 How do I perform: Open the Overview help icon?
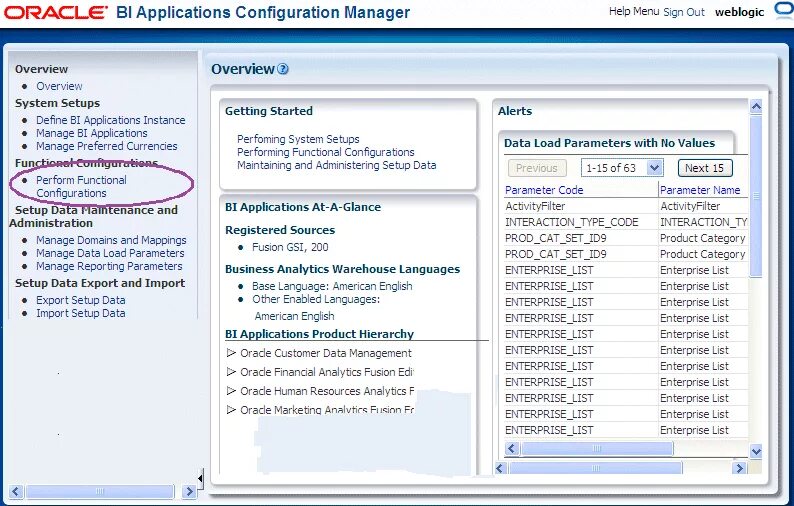pos(283,69)
